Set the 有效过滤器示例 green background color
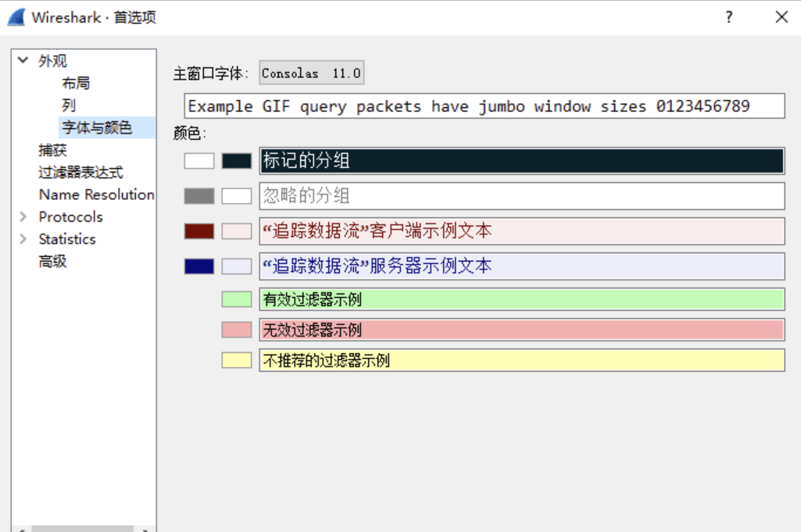The width and height of the screenshot is (801, 532). 236,299
